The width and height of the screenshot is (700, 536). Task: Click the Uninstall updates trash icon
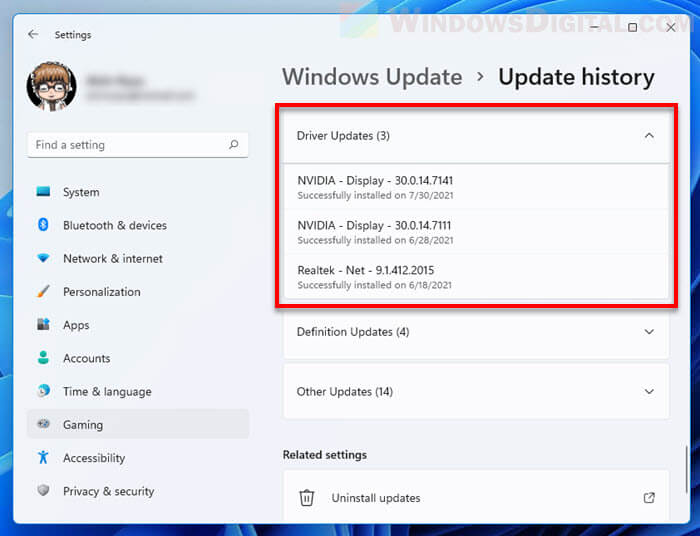[x=307, y=498]
